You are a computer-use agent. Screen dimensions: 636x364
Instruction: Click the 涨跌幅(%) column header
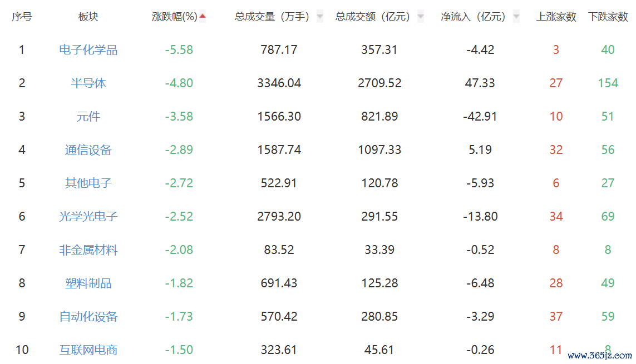174,17
